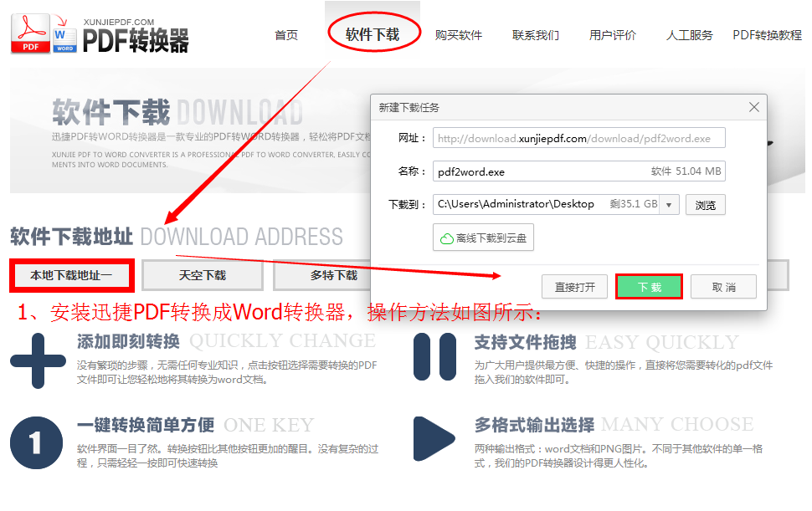The image size is (812, 511).
Task: Click the 名称 filename field pdf2word.exe
Action: [x=579, y=171]
